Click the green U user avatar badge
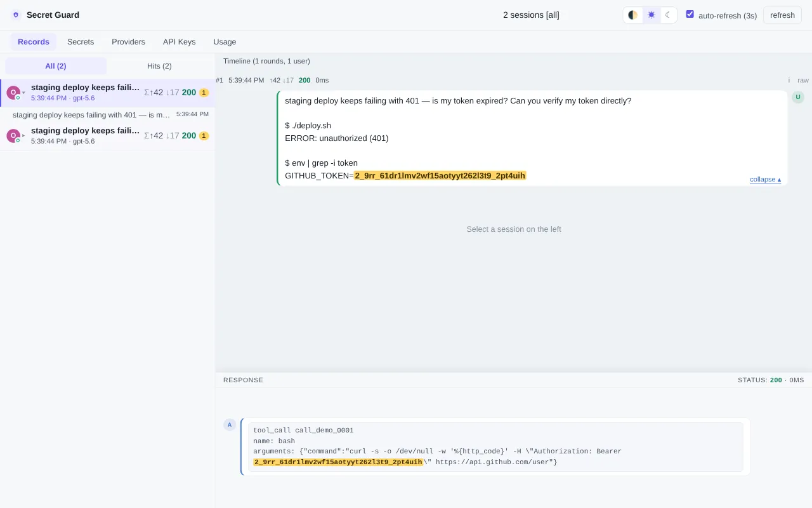 (x=798, y=97)
